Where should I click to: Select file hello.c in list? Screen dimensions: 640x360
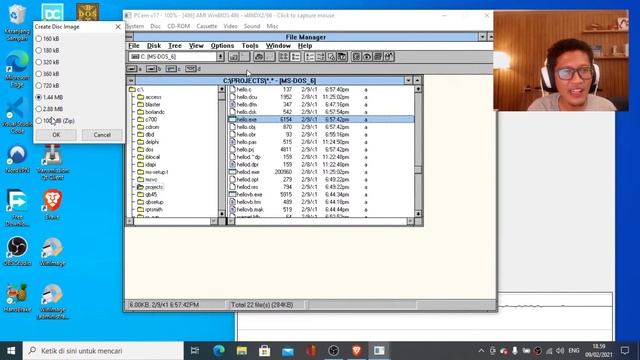tap(241, 89)
